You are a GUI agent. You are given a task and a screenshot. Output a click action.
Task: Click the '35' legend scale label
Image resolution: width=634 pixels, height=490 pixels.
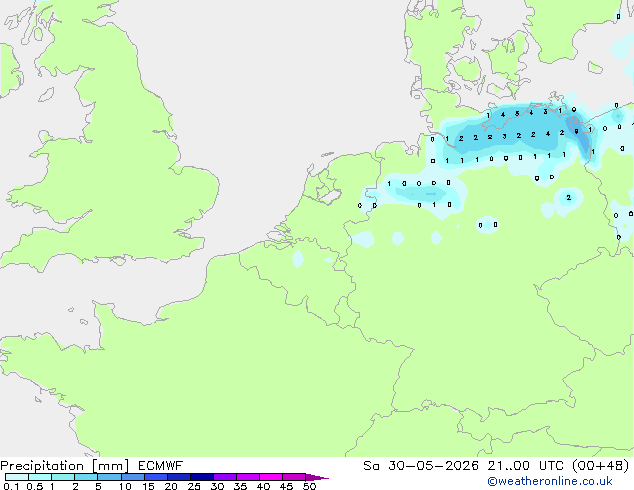241,486
